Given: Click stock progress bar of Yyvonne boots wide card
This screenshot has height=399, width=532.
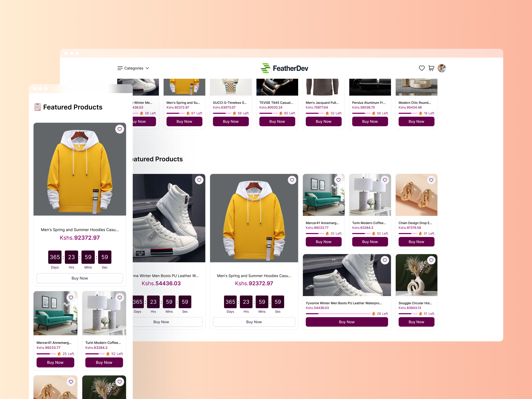Looking at the screenshot, I should tap(338, 314).
